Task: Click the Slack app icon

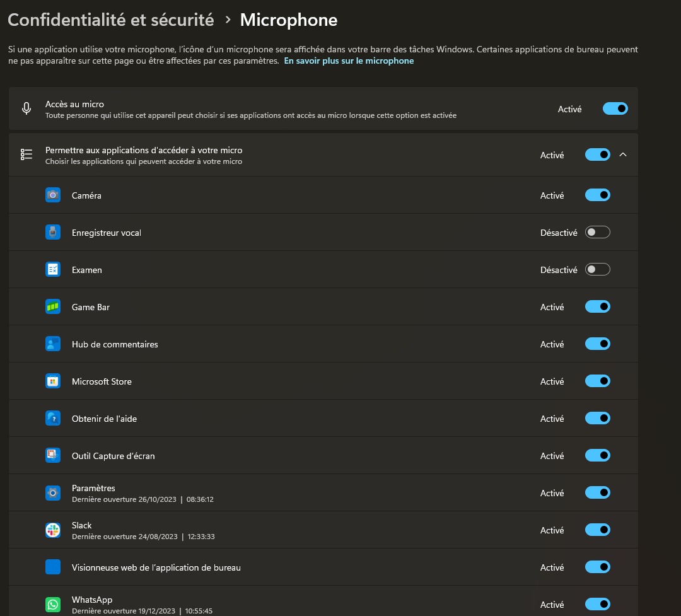Action: tap(53, 530)
